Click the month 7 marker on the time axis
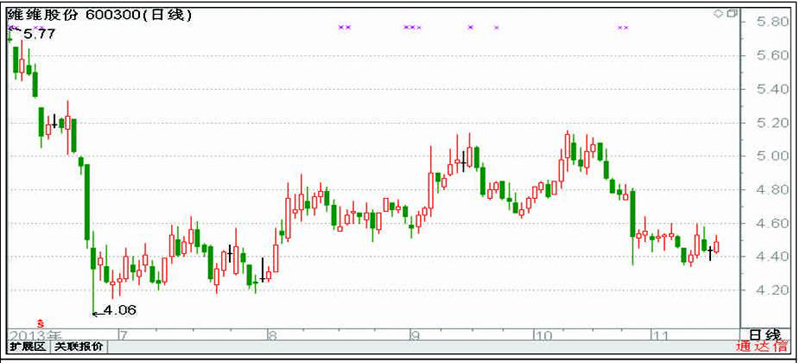Viewport: 800px width, 363px height. [122, 335]
